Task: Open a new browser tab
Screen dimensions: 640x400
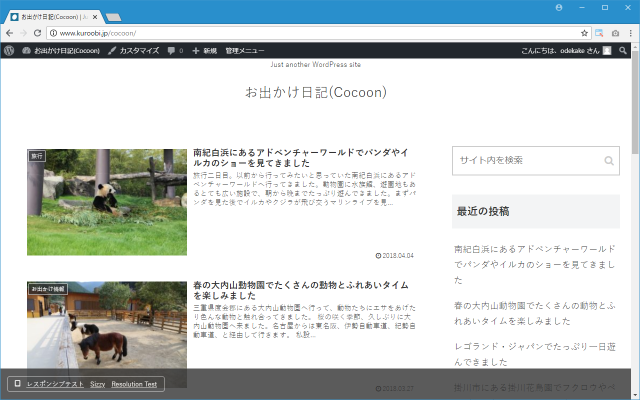Action: pyautogui.click(x=114, y=17)
